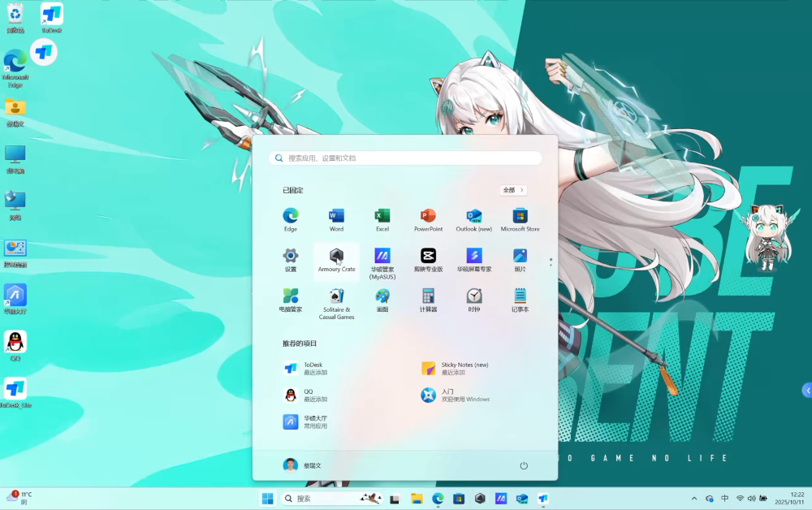812x510 pixels.
Task: Open File Explorer from the taskbar
Action: (x=417, y=499)
